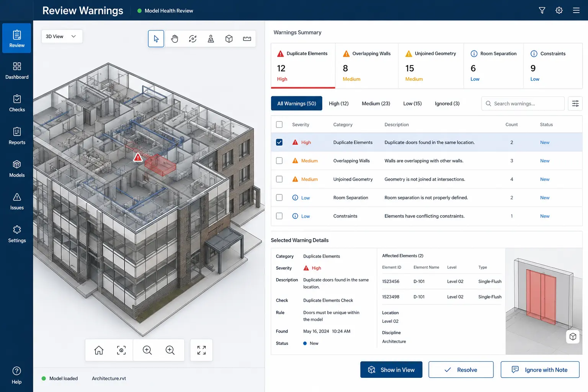Check the Room Separation warning row
588x392 pixels.
coord(279,198)
